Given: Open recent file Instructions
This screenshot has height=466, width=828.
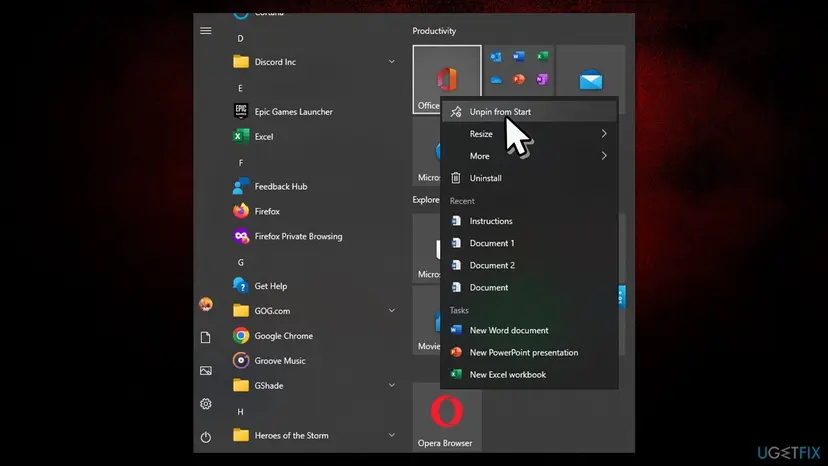Looking at the screenshot, I should click(529, 221).
